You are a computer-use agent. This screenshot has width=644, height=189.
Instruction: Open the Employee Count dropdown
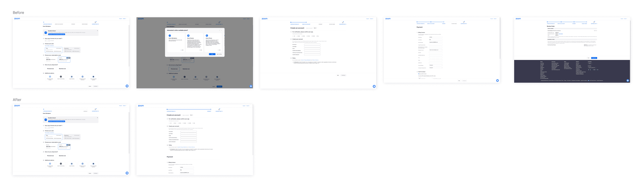point(436,50)
